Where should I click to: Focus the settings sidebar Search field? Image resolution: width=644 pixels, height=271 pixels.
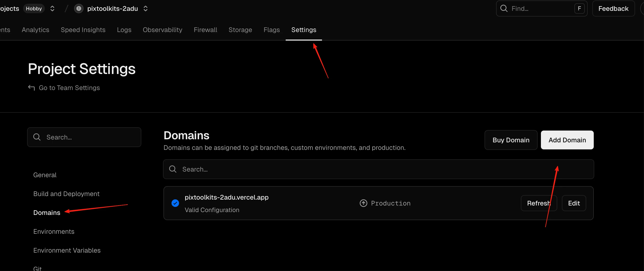click(84, 137)
